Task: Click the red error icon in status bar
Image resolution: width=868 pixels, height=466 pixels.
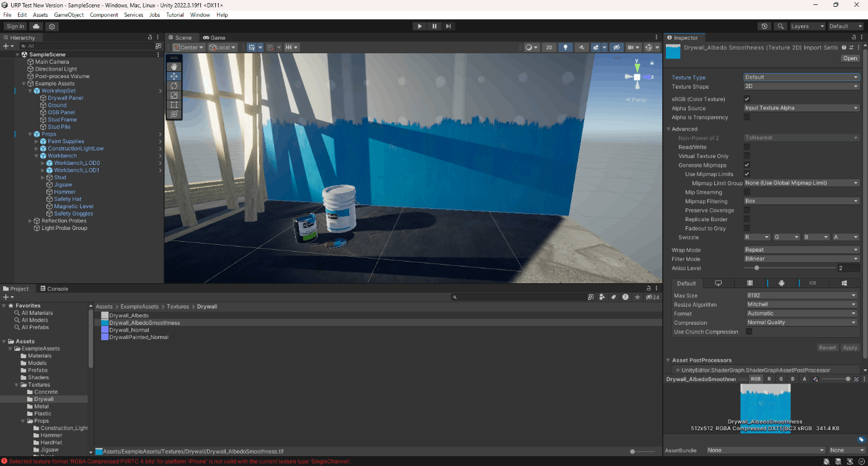Action: 4,461
